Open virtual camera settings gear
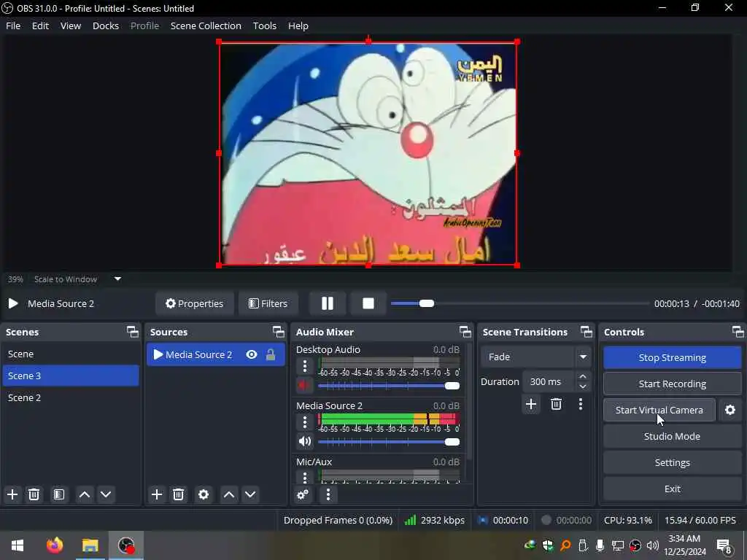This screenshot has height=560, width=747. click(729, 410)
